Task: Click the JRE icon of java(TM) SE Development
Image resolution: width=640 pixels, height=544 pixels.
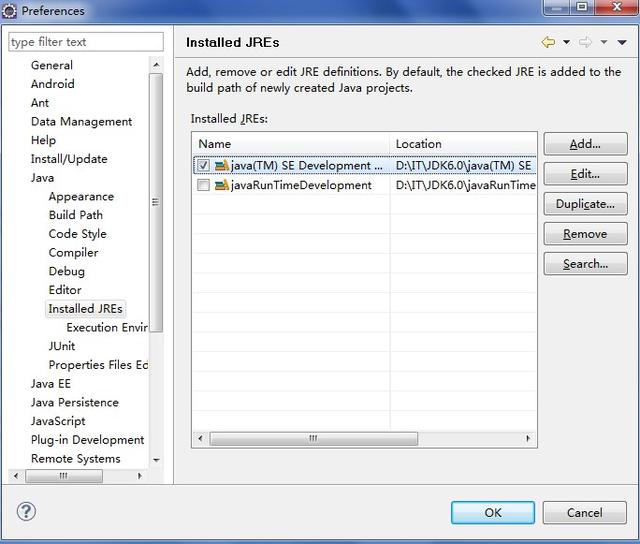Action: tap(221, 165)
